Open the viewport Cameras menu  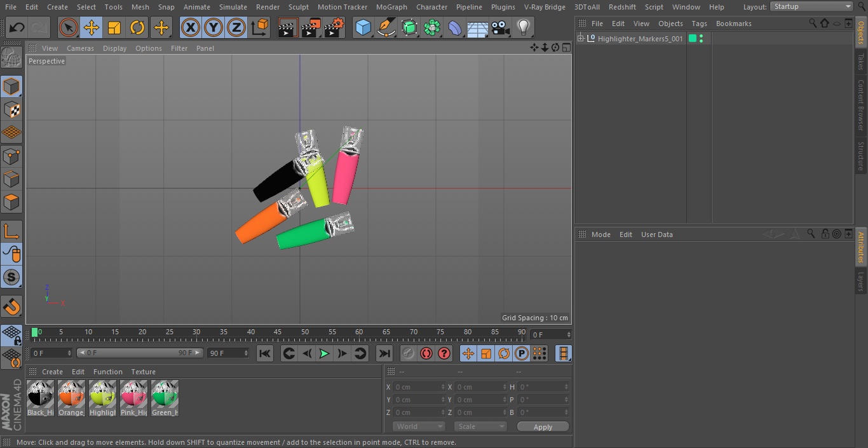pos(80,48)
